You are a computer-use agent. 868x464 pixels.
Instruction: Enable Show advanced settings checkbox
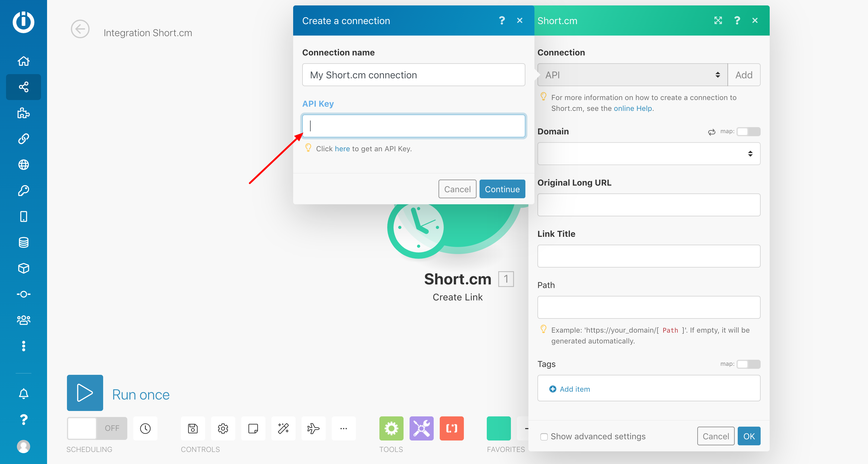tap(544, 436)
